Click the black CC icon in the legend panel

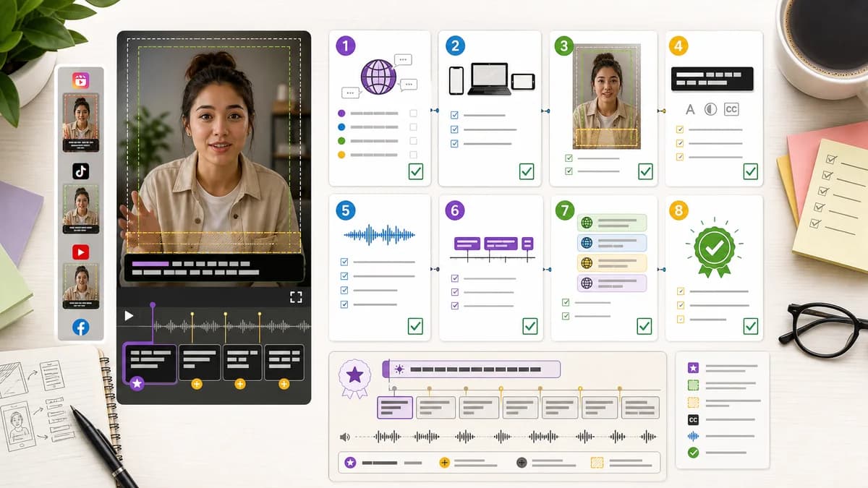693,419
